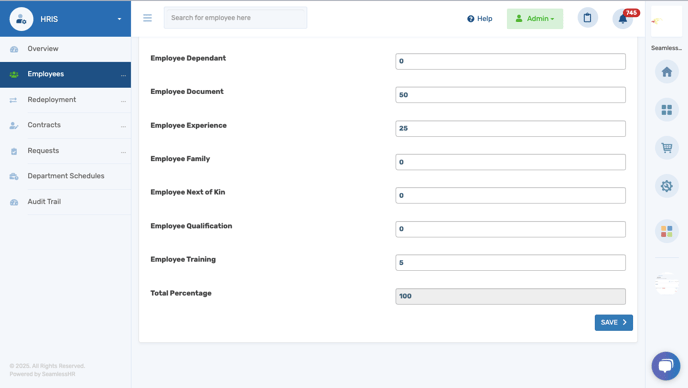
Task: Open Audit Trail sidebar item
Action: 44,201
